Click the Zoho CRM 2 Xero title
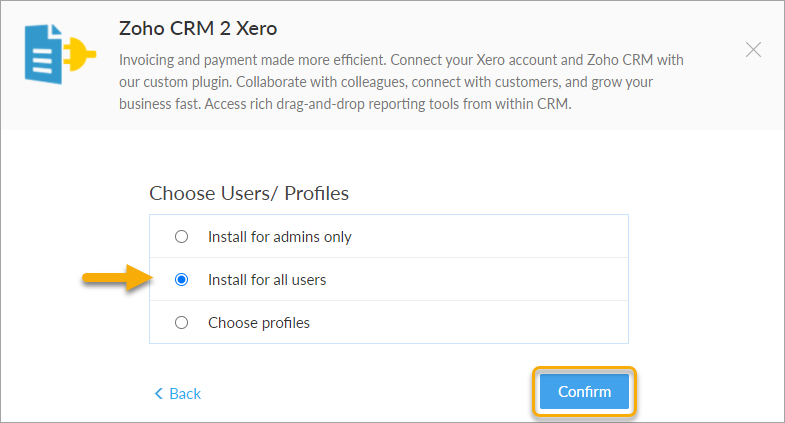This screenshot has height=423, width=785. click(x=198, y=29)
